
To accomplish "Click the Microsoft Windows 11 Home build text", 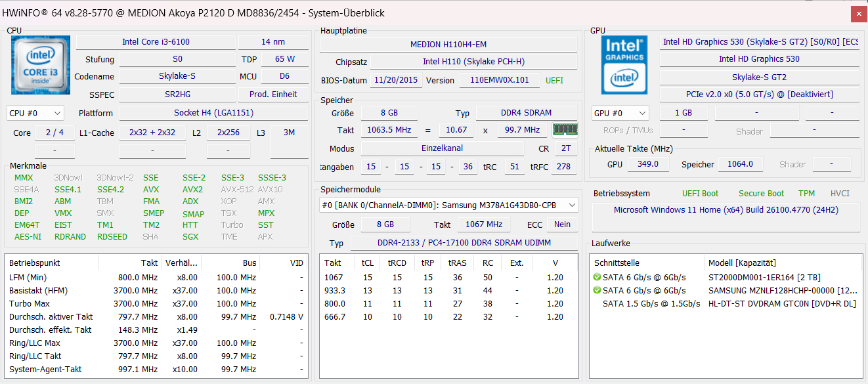I will [726, 210].
